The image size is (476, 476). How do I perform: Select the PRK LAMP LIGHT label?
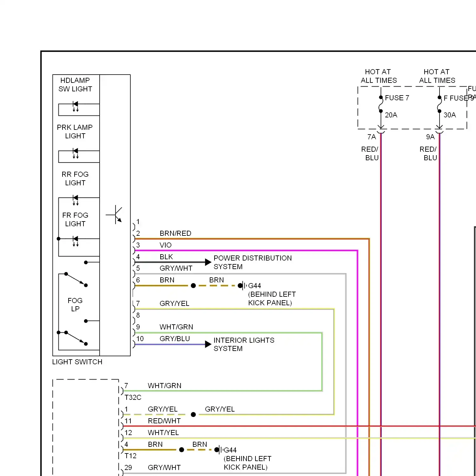75,132
